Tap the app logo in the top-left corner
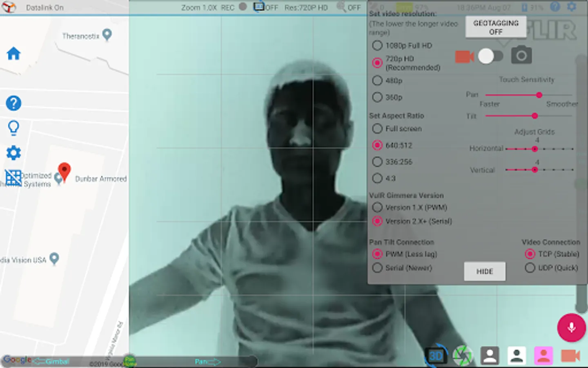This screenshot has height=368, width=588. 9,7
